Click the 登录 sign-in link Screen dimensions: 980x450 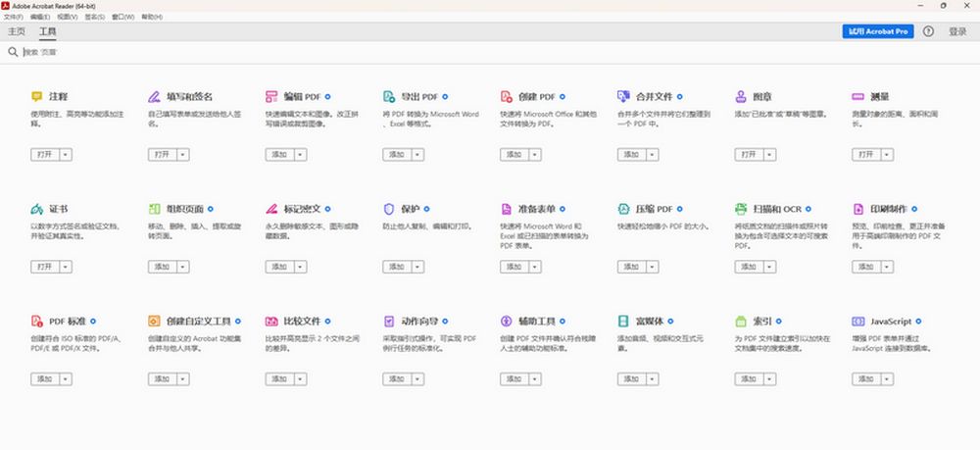tap(957, 31)
